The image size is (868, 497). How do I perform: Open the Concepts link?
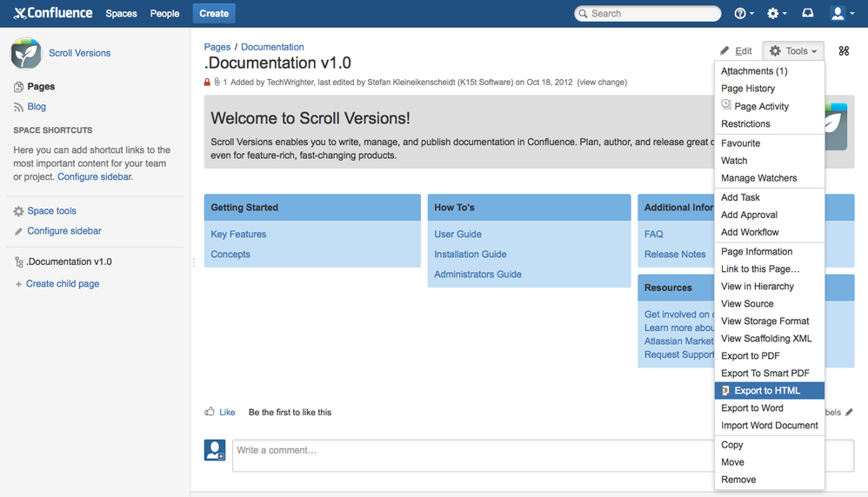(230, 255)
